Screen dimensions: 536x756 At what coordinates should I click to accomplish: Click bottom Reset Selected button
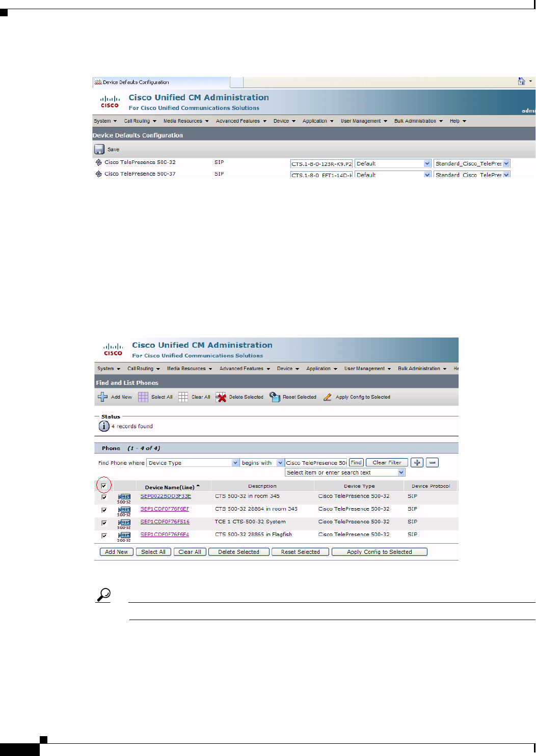[301, 552]
